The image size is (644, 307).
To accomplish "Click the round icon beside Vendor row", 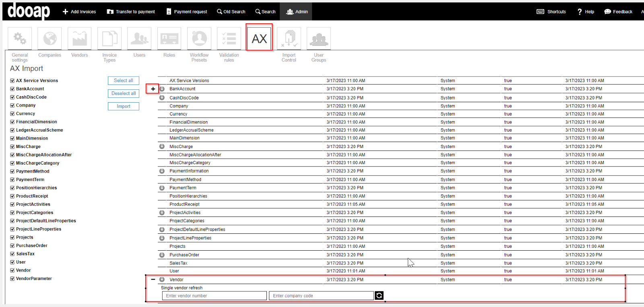I will coord(162,279).
